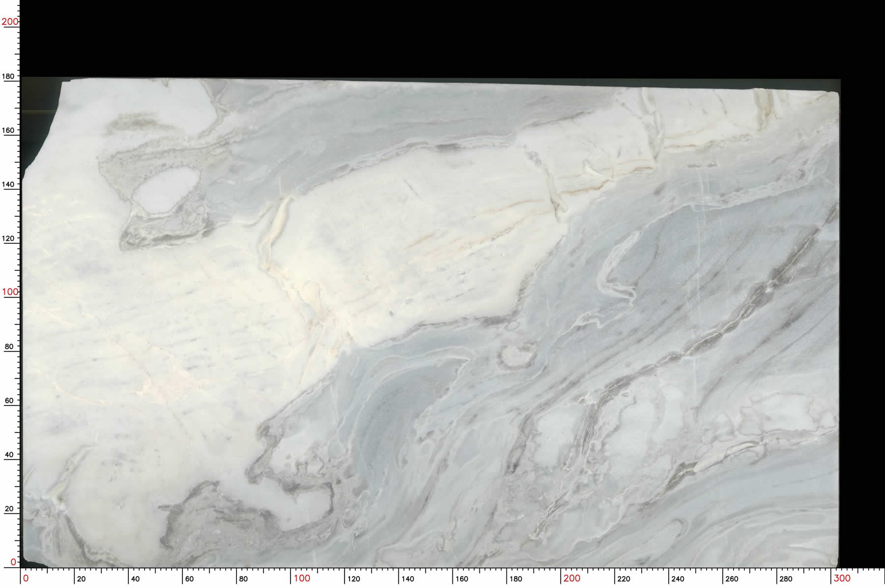Click the red 100 on the vertical ruler

[10, 292]
